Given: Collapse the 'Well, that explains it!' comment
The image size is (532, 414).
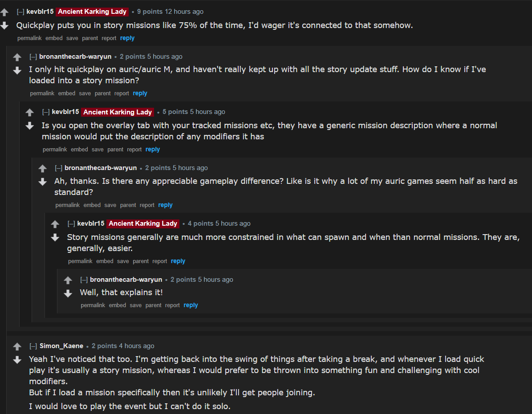Looking at the screenshot, I should click(x=84, y=280).
